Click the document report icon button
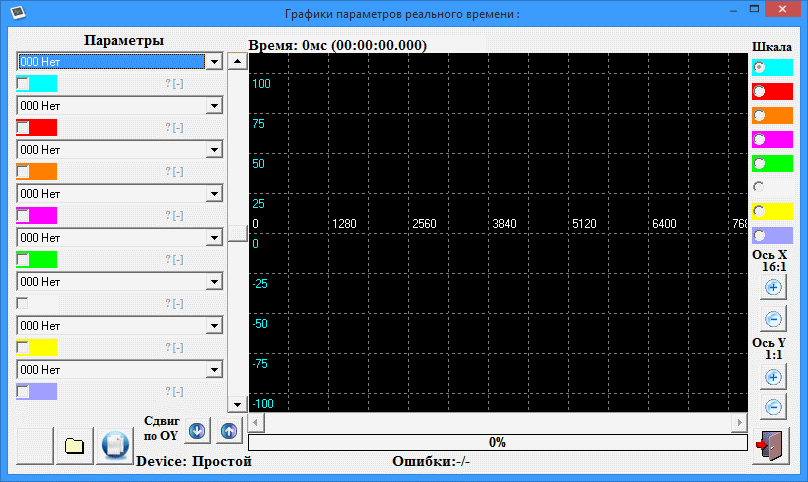The width and height of the screenshot is (808, 482). tap(115, 445)
